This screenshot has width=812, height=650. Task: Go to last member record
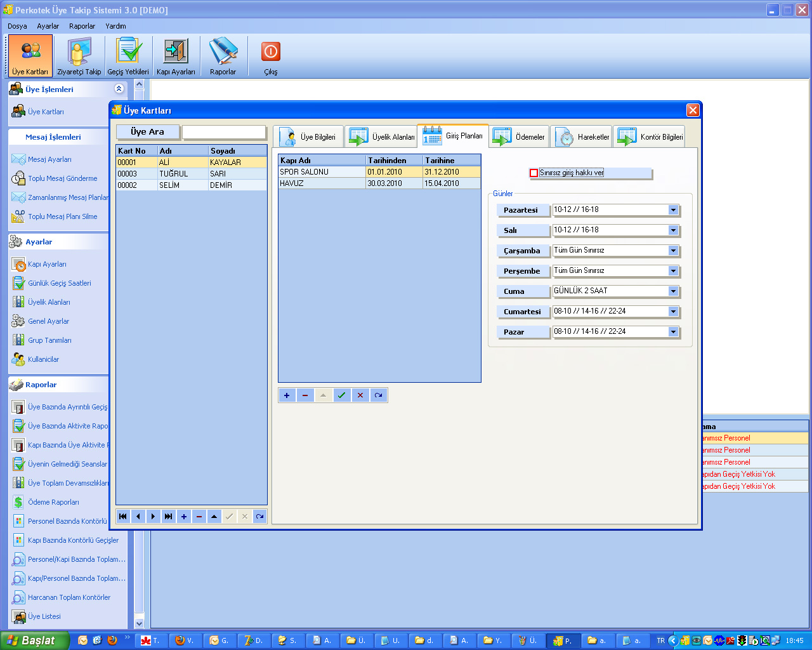click(x=168, y=517)
